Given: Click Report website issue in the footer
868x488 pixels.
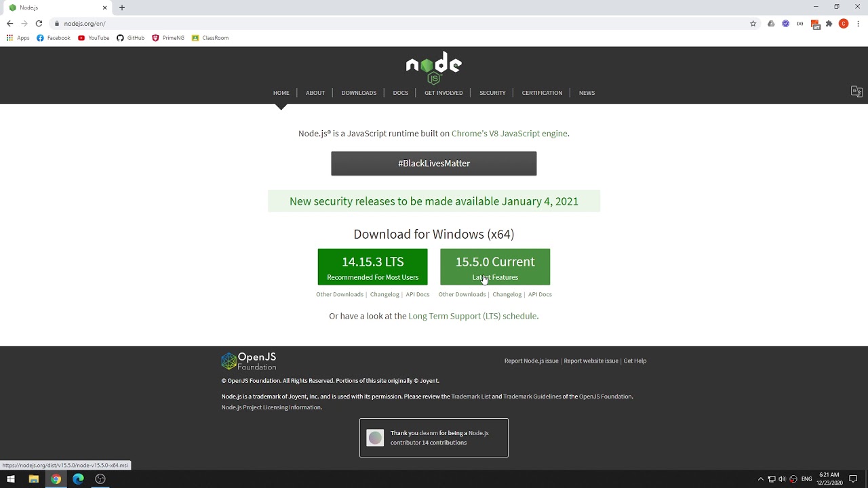Looking at the screenshot, I should pos(591,361).
